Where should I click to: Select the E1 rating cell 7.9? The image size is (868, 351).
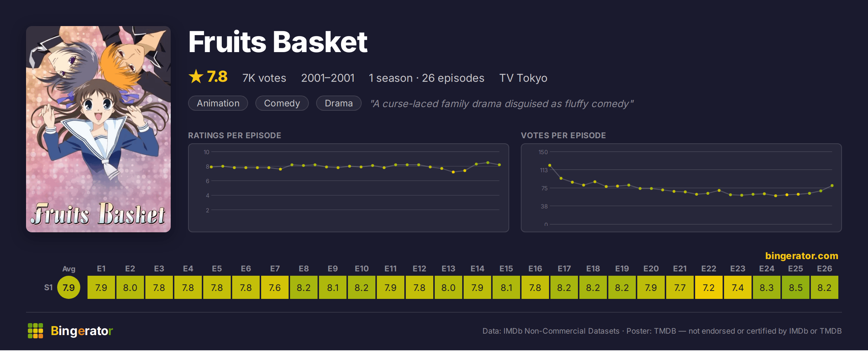click(101, 287)
